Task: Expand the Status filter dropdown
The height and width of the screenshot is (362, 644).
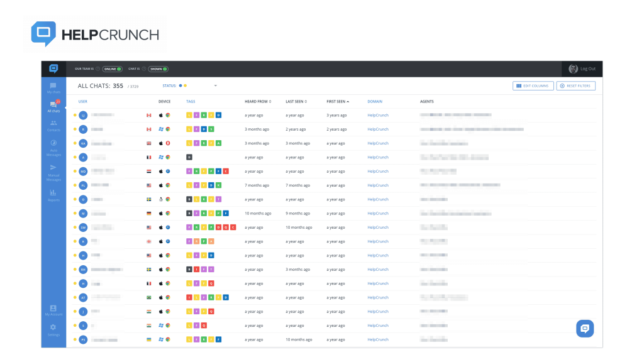Action: coord(214,85)
